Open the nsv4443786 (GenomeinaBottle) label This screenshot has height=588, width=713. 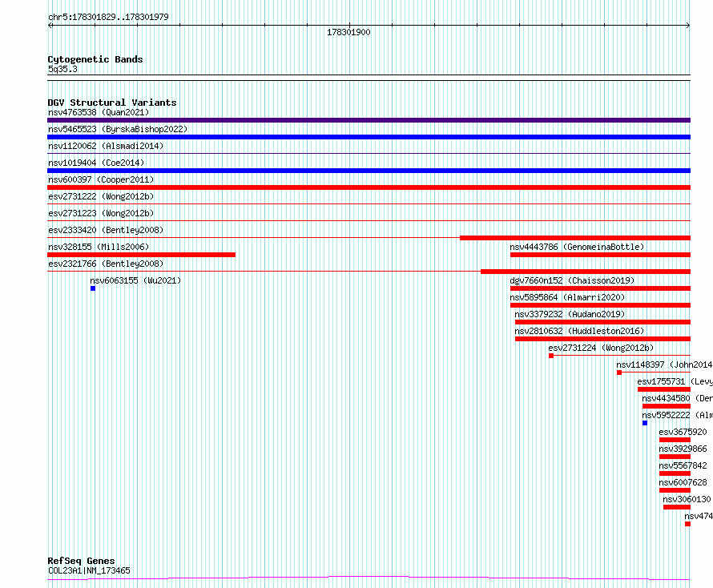[x=577, y=247]
